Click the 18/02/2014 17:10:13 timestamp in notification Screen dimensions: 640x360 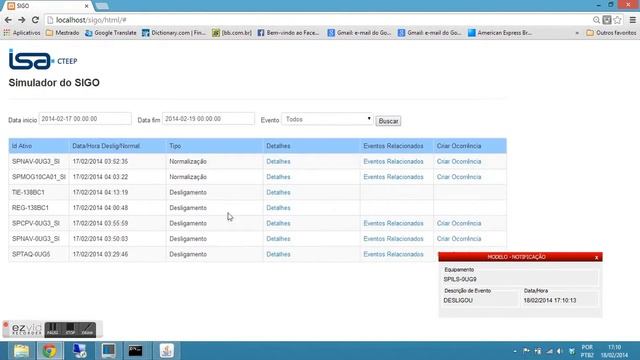pos(550,300)
